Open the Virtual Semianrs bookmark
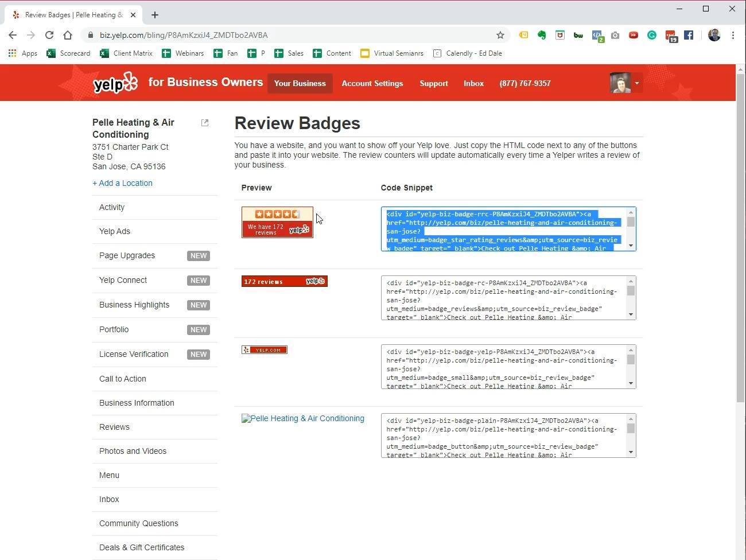746x560 pixels. click(392, 53)
